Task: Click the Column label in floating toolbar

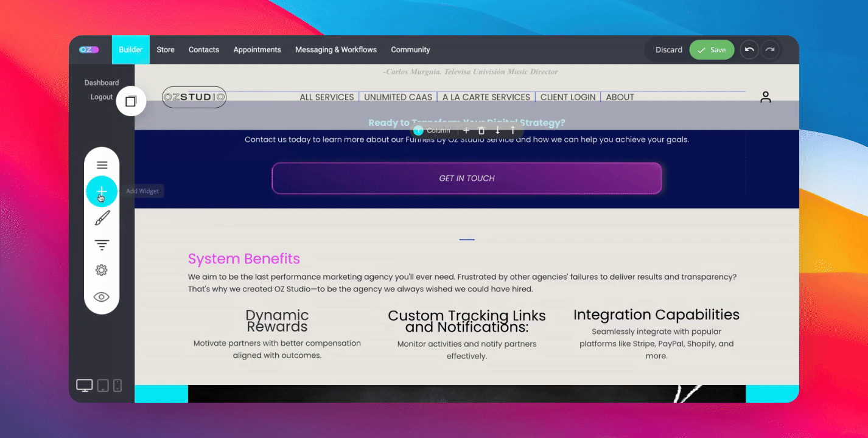Action: pos(438,130)
